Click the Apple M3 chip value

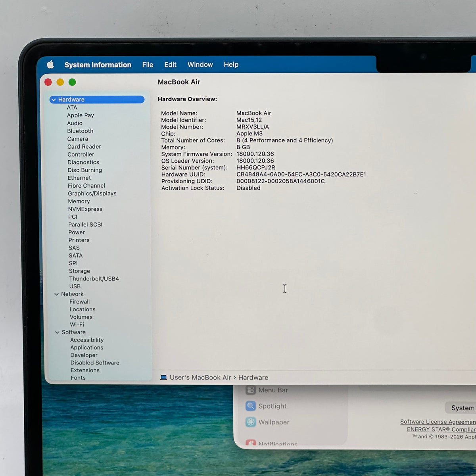[x=250, y=133]
